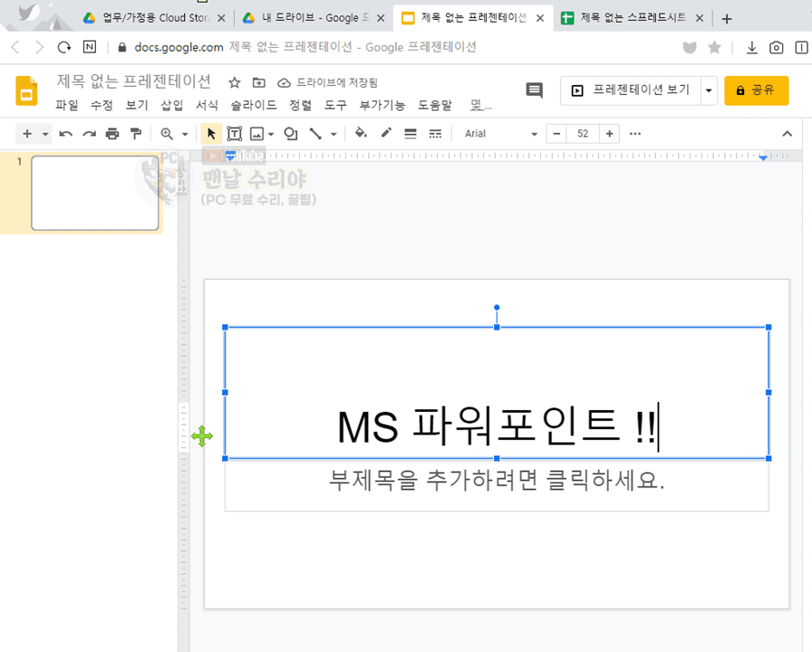Open the 도구 menu
The image size is (812, 652).
[x=335, y=105]
